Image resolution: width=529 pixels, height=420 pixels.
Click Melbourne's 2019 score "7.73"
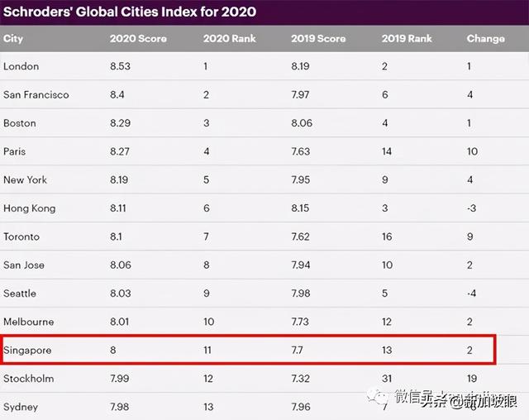[300, 322]
